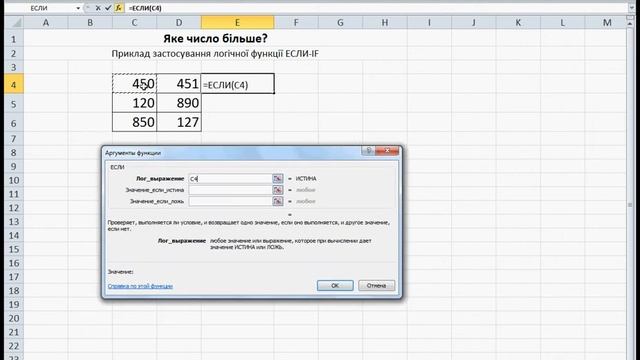Click into the formula bar text =ЕСЛИ(C4)
The height and width of the screenshot is (360, 640).
coord(145,8)
